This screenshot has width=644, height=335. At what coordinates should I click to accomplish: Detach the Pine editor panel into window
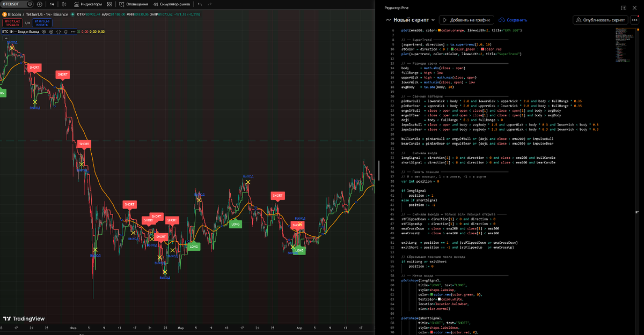tap(624, 8)
